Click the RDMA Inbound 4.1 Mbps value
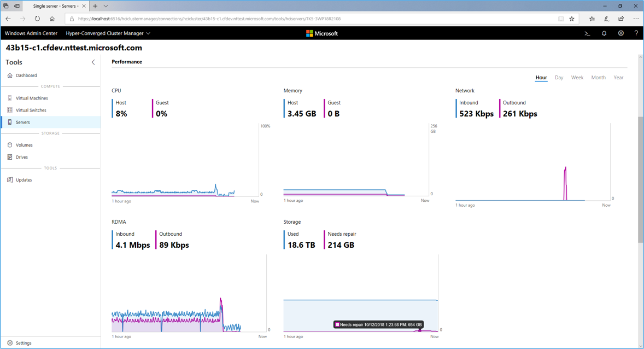The height and width of the screenshot is (349, 644). [x=133, y=245]
